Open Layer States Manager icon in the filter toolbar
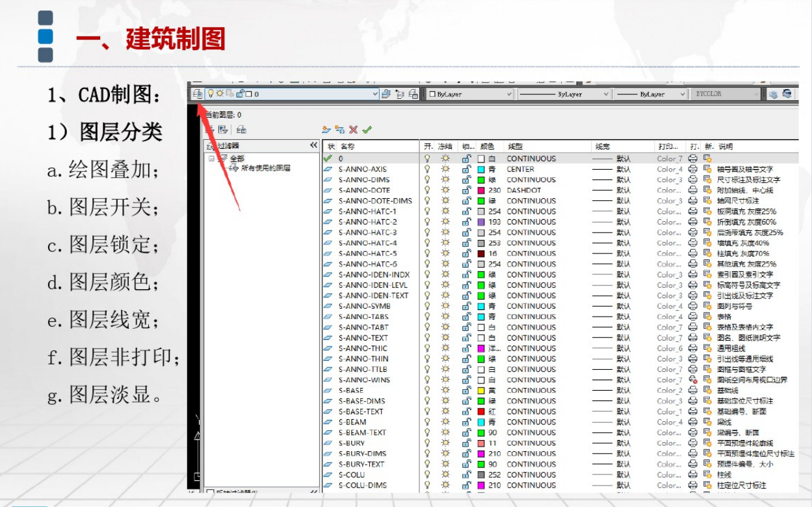Viewport: 812px width, 507px height. click(241, 130)
